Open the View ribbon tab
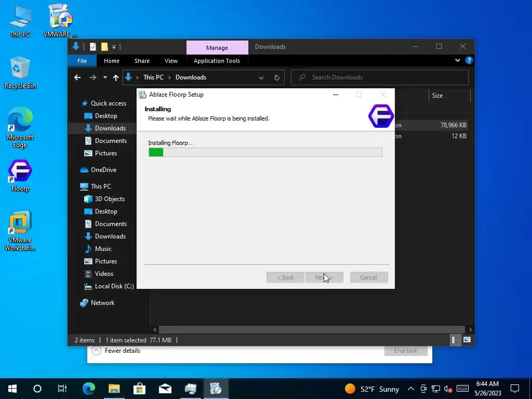 click(171, 61)
